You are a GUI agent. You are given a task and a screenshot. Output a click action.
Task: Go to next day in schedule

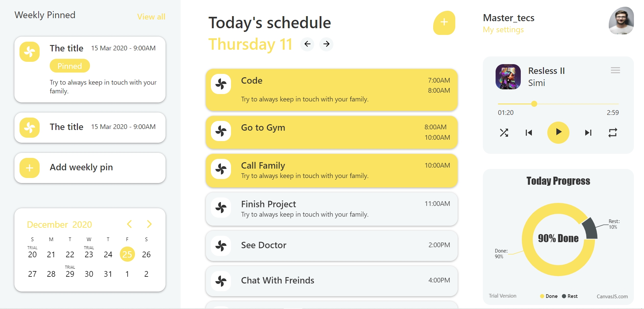click(326, 44)
